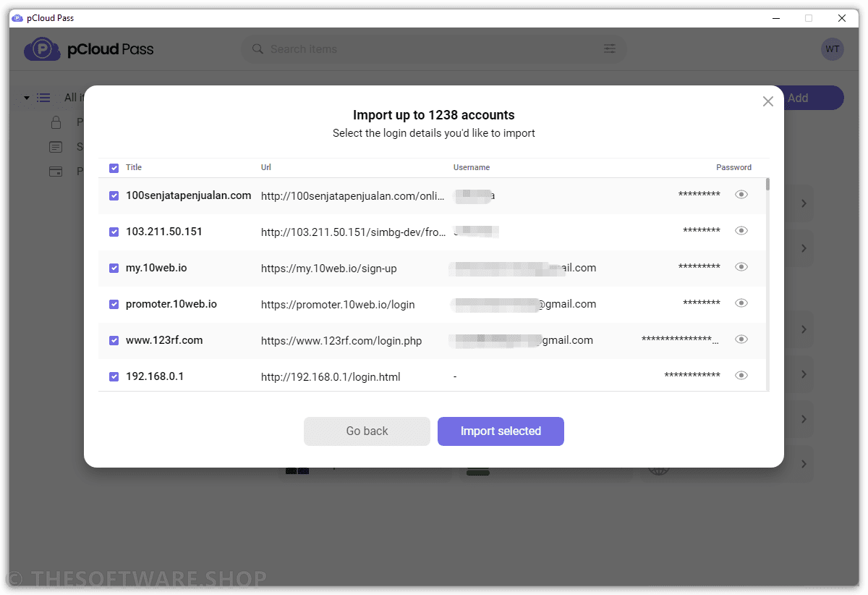868x595 pixels.
Task: Click the Import selected button
Action: pyautogui.click(x=501, y=431)
